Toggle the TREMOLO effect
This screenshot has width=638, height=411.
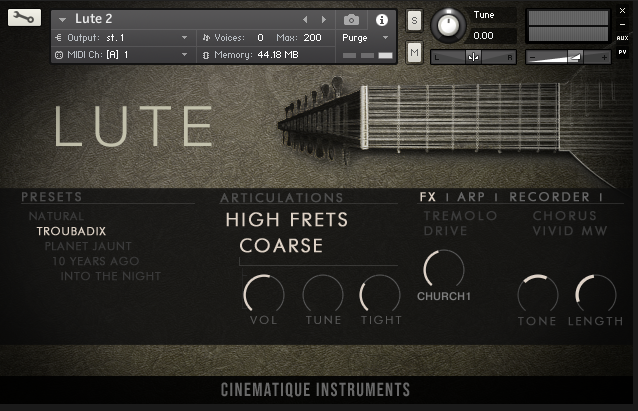click(460, 216)
